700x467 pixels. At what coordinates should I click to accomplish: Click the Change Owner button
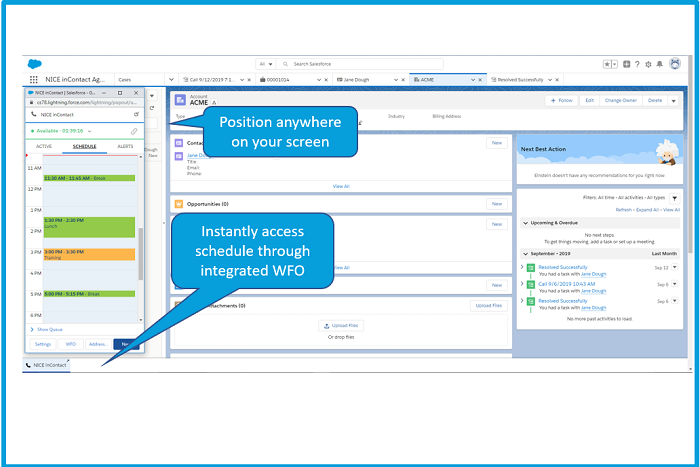(620, 100)
